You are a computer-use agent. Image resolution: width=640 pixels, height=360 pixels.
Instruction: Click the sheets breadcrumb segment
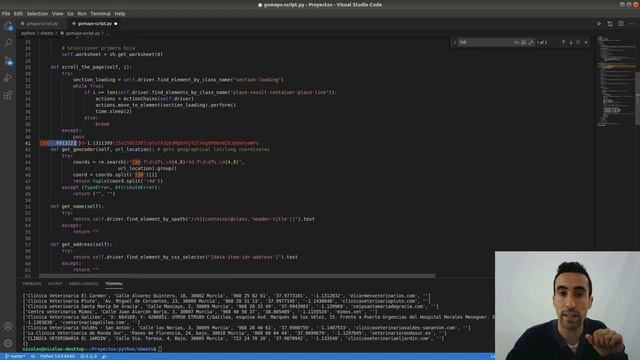[x=47, y=33]
